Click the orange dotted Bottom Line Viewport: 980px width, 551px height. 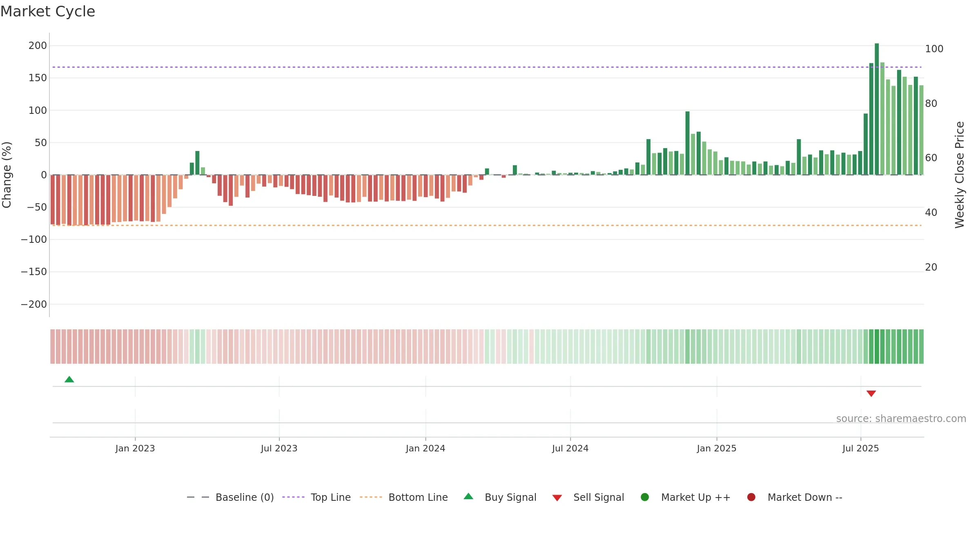pyautogui.click(x=487, y=225)
